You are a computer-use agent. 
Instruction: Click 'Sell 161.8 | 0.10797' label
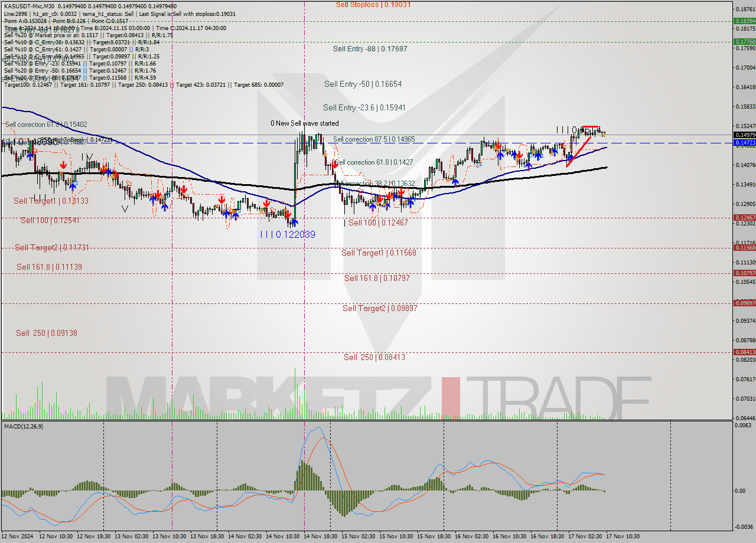coord(377,277)
